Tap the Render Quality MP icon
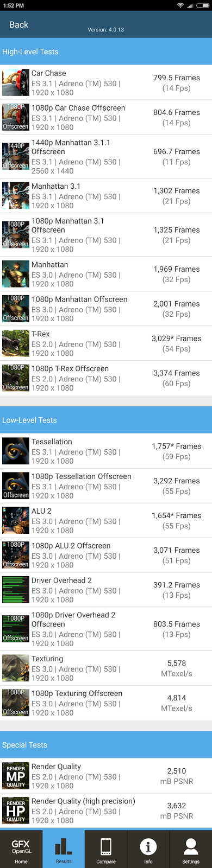 pyautogui.click(x=16, y=776)
